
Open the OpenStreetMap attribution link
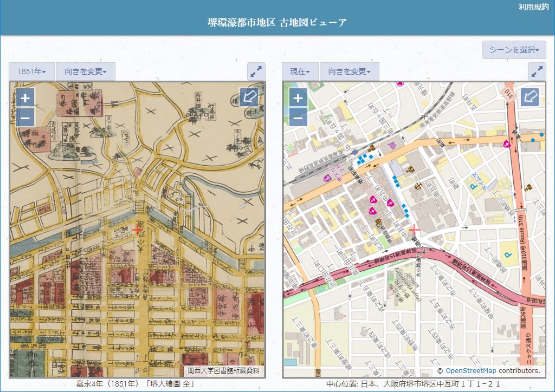click(x=471, y=371)
